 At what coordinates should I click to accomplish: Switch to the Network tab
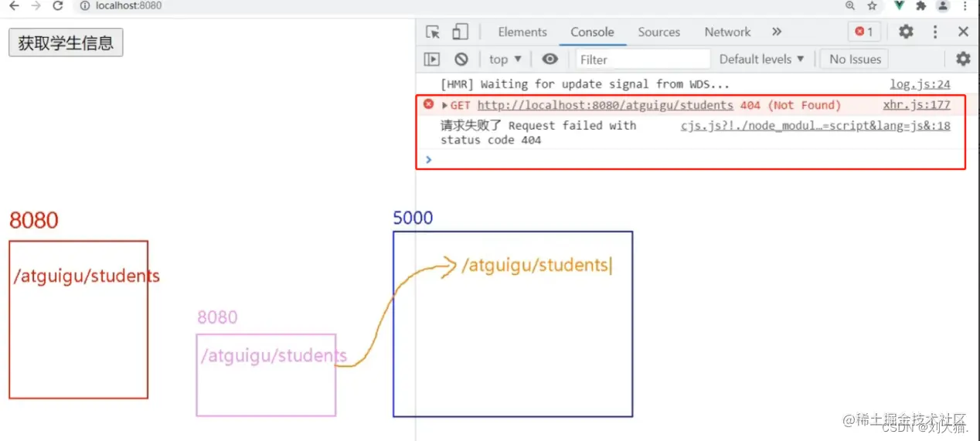pos(727,32)
